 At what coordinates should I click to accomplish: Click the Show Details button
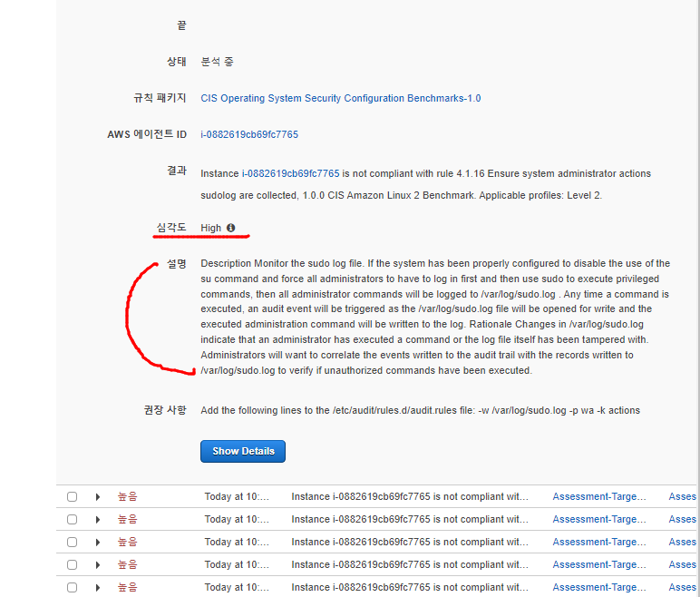[243, 451]
